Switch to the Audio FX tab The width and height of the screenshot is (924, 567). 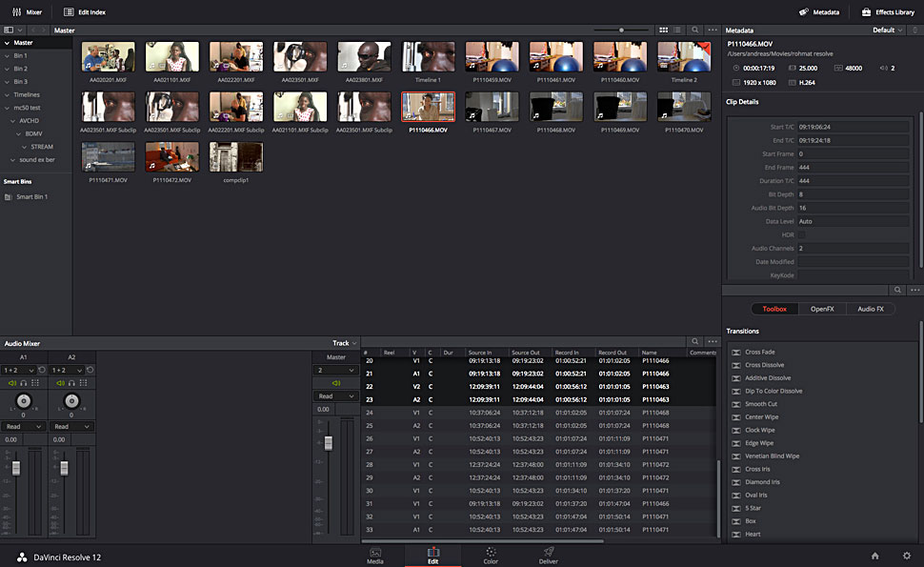(x=871, y=309)
